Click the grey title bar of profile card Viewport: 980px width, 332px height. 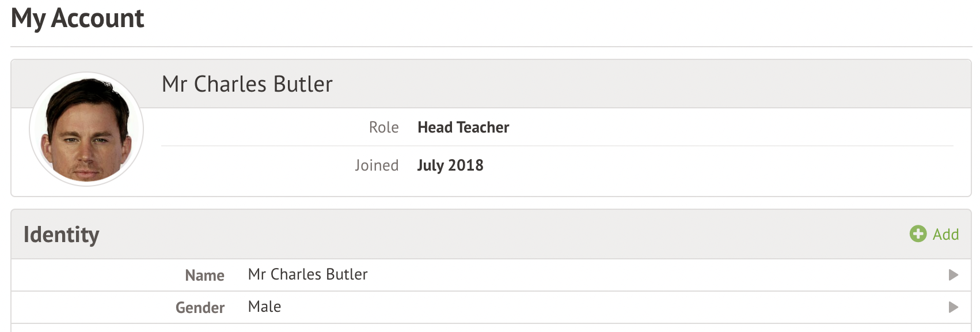click(x=633, y=84)
